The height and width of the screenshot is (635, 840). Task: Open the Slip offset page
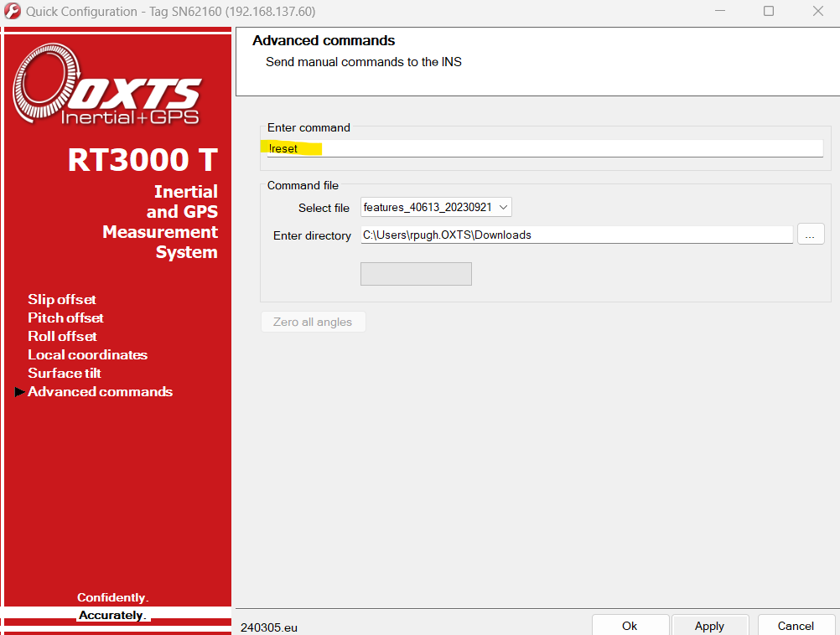61,299
